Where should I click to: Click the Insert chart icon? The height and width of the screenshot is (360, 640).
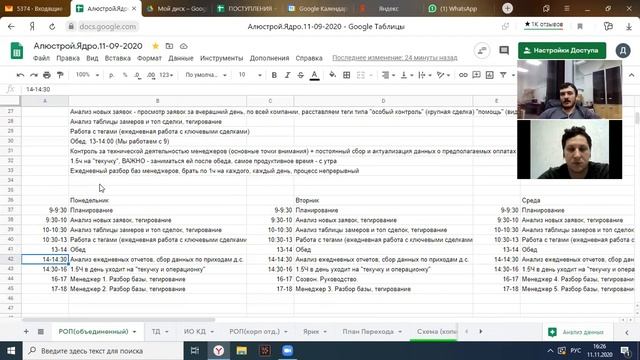pyautogui.click(x=490, y=75)
